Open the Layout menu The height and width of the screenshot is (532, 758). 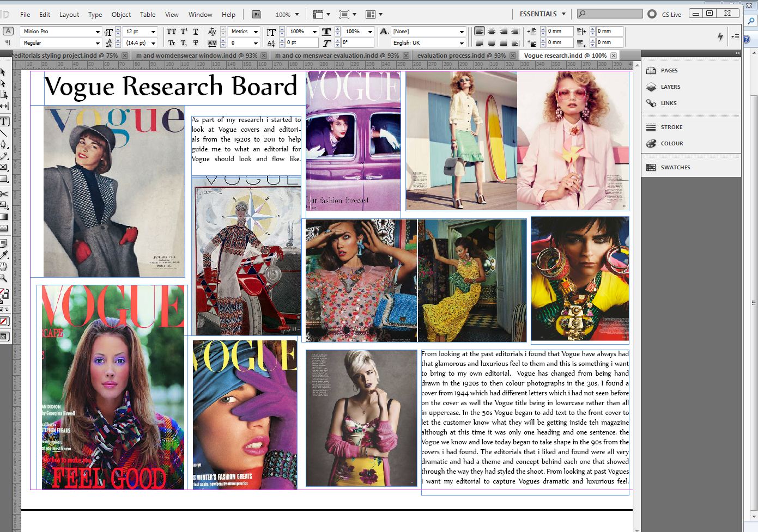69,15
